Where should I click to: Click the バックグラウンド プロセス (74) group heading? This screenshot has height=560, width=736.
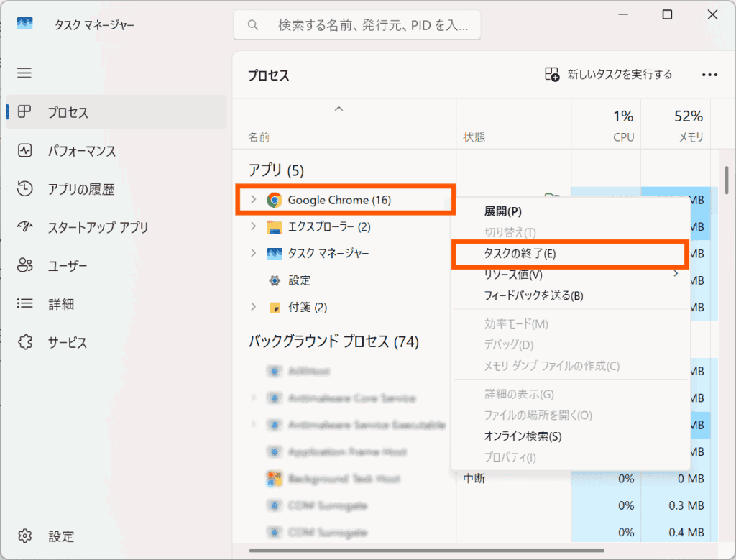(x=333, y=341)
